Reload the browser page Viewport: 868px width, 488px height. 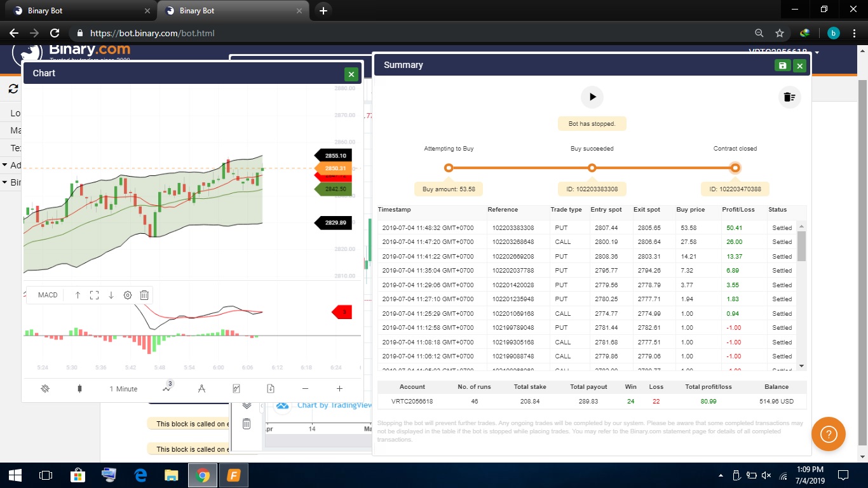(55, 33)
